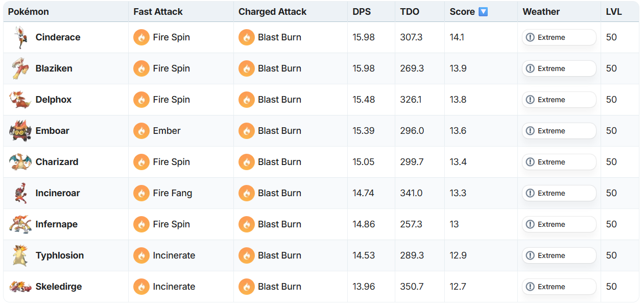Click the Cinderace sprite icon
The height and width of the screenshot is (304, 644).
click(x=19, y=37)
